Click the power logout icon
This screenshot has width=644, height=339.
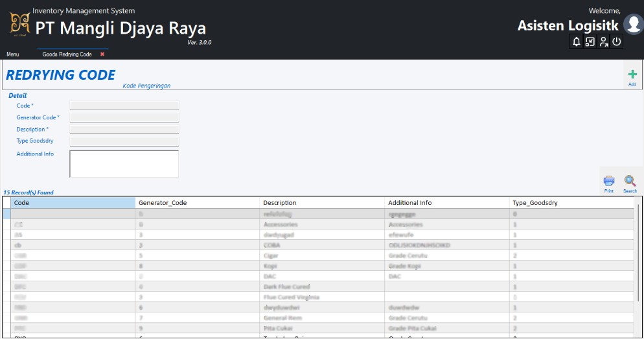pyautogui.click(x=617, y=41)
